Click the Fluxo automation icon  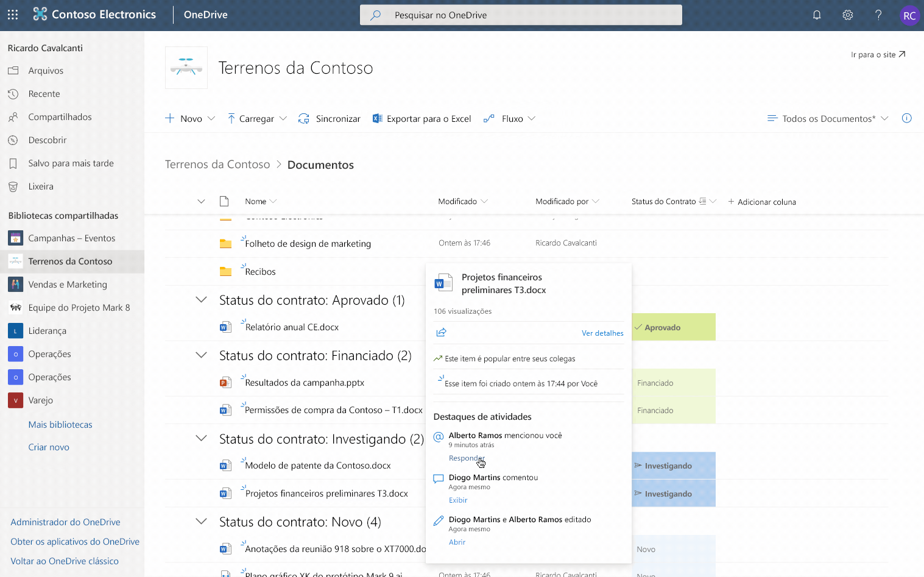pos(489,118)
